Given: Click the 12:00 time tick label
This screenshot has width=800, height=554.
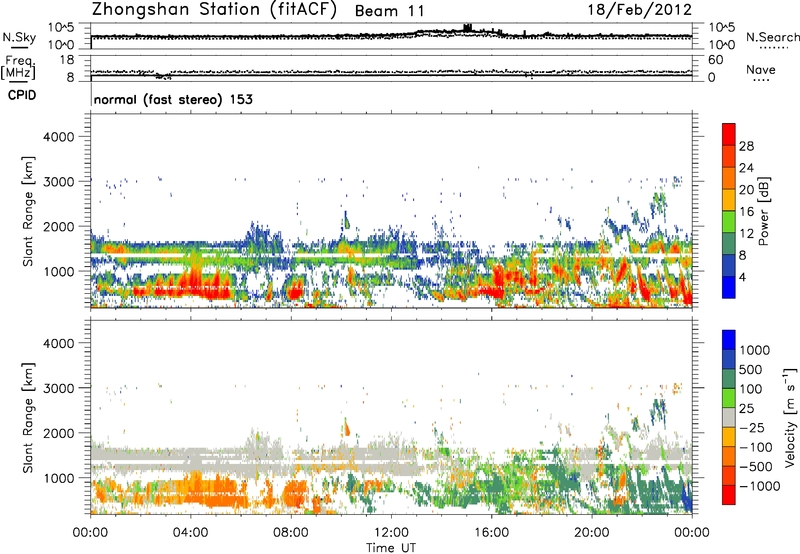Looking at the screenshot, I should pyautogui.click(x=391, y=533).
